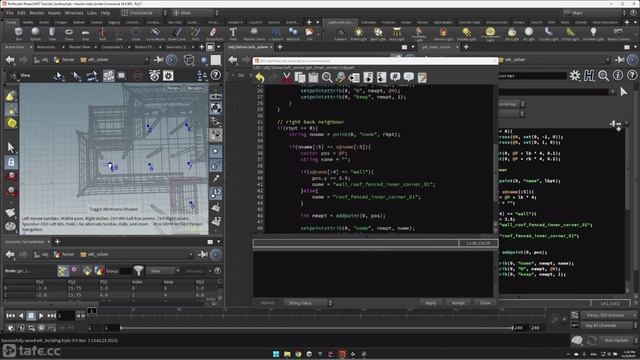Toggle detail attribute view in spreadsheet

click(99, 271)
